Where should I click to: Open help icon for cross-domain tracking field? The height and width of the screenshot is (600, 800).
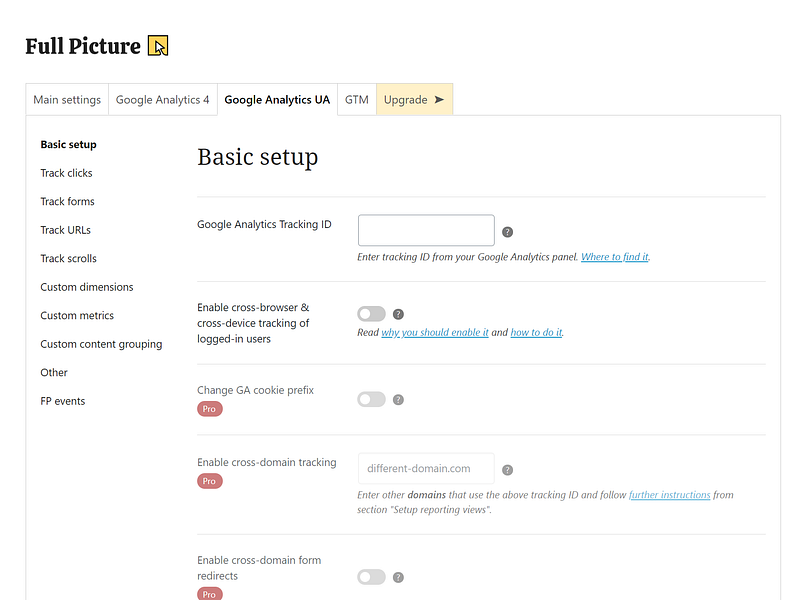[507, 470]
